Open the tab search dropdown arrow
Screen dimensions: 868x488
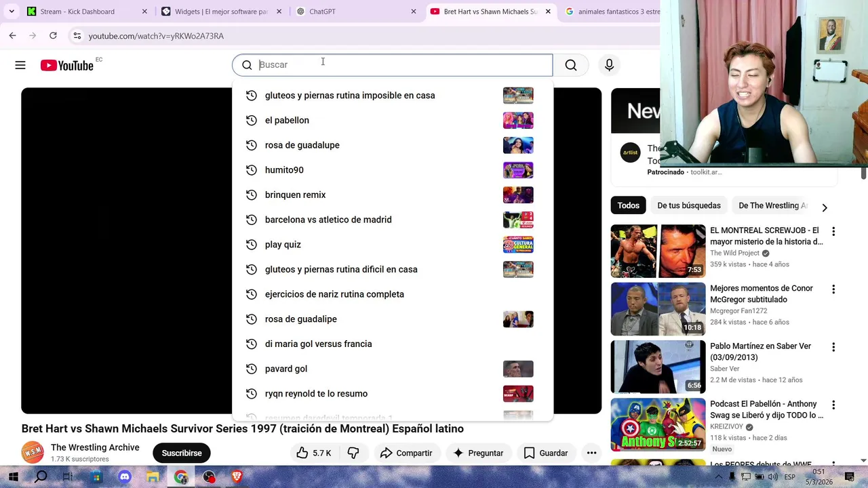(12, 12)
